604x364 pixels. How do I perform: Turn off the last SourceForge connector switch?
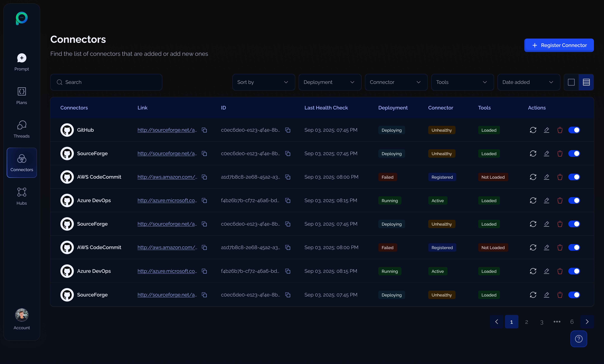click(574, 295)
